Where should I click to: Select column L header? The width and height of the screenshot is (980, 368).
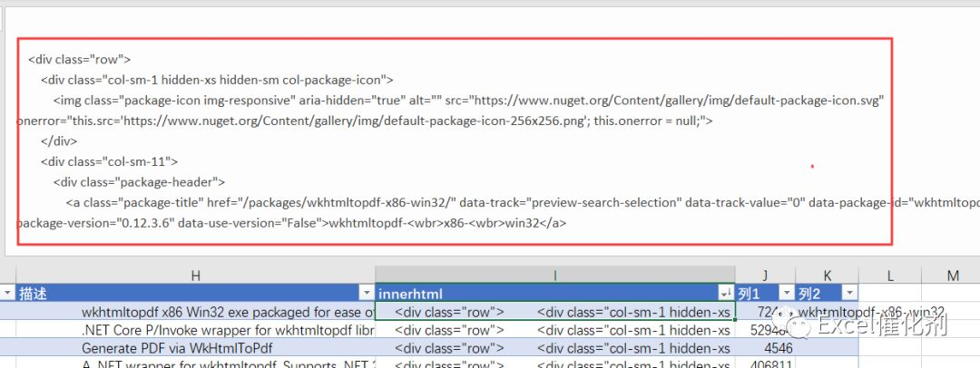pyautogui.click(x=890, y=276)
